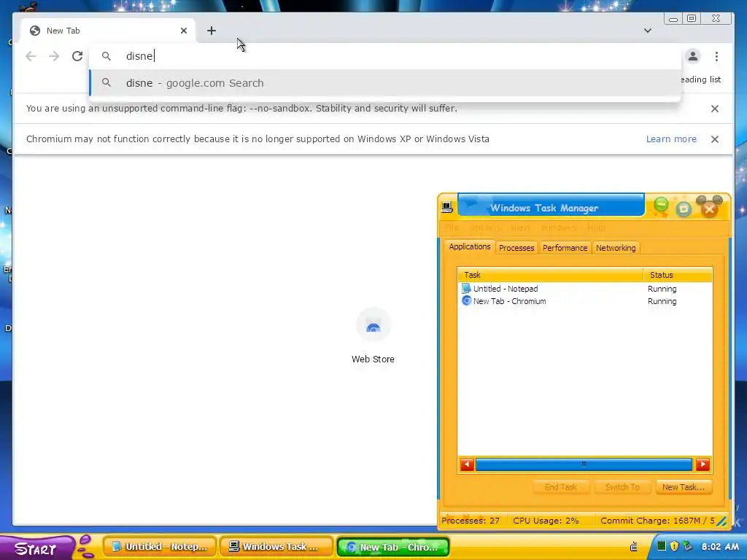Maximize Task Manager with the teal button
This screenshot has width=747, height=560.
click(x=683, y=209)
